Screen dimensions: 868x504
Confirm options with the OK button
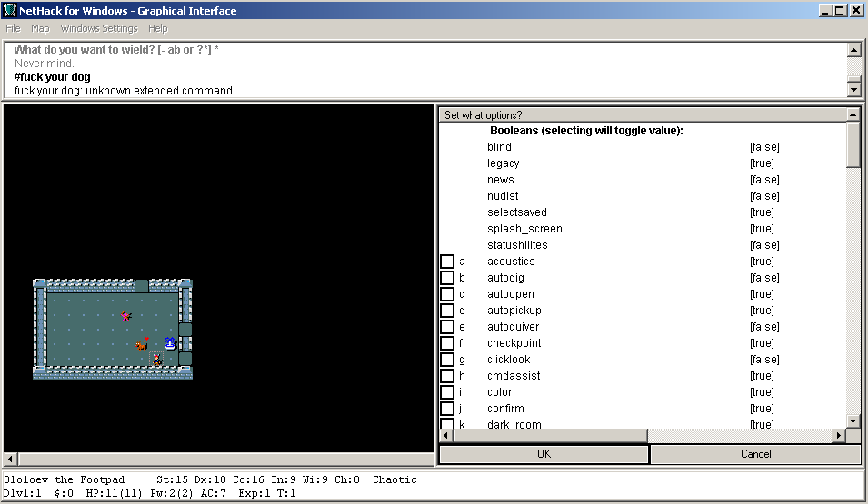(544, 454)
